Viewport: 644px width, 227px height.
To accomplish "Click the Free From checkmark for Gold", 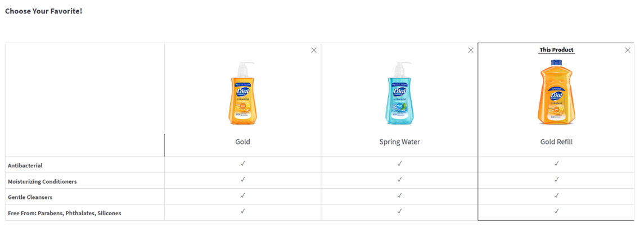I will click(243, 211).
